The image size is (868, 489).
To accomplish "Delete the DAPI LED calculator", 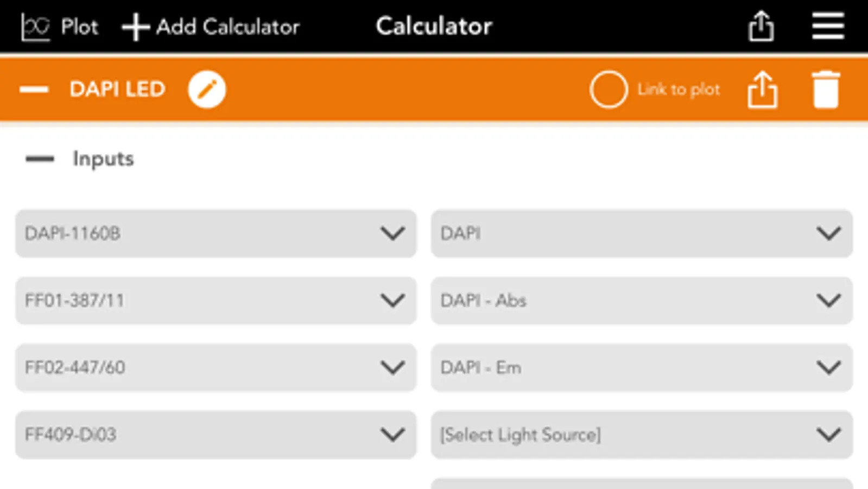I will click(x=826, y=90).
